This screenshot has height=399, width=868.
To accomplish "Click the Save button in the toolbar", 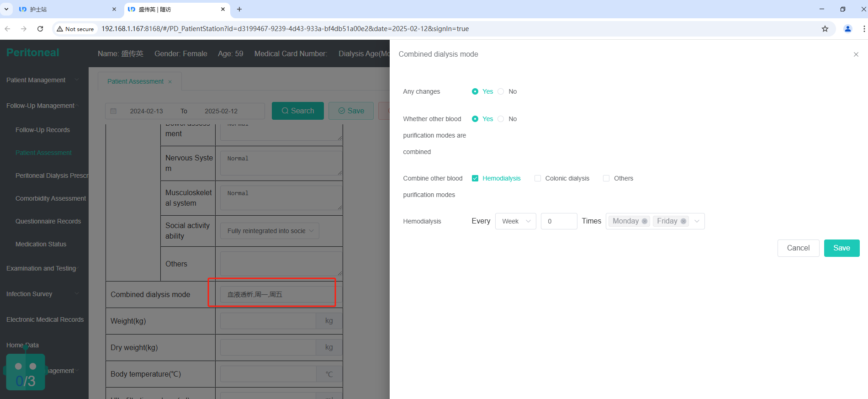I will coord(351,111).
